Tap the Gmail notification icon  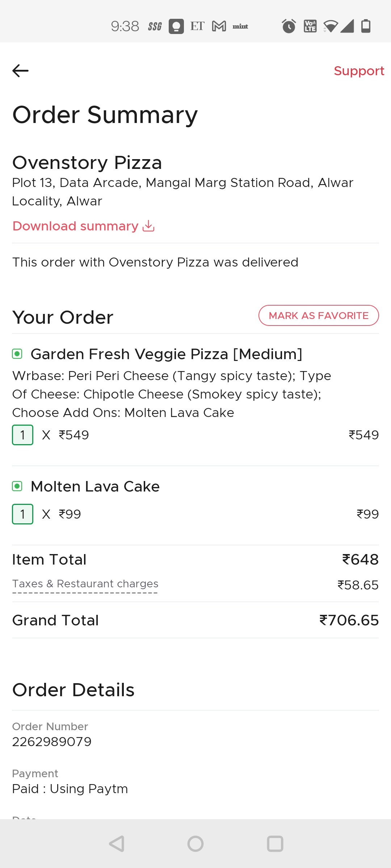point(219,26)
